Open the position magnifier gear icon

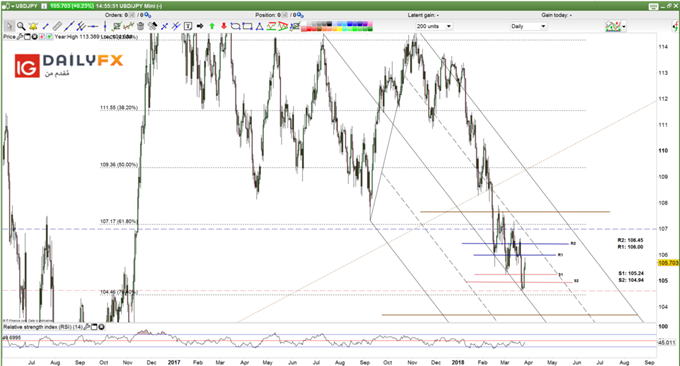pos(300,15)
